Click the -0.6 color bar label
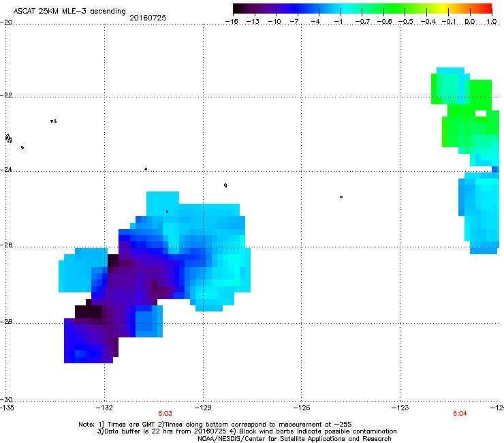The width and height of the screenshot is (504, 443). [x=384, y=22]
